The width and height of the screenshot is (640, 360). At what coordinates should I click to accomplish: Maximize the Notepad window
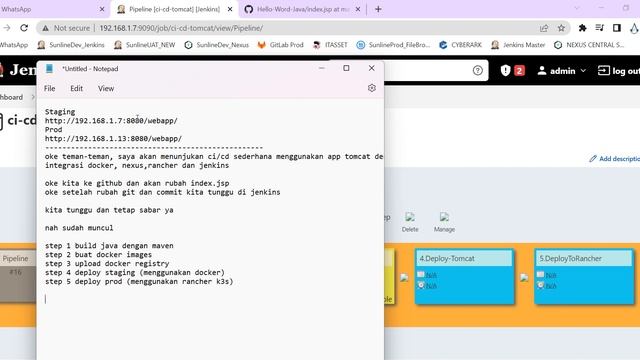coord(346,68)
